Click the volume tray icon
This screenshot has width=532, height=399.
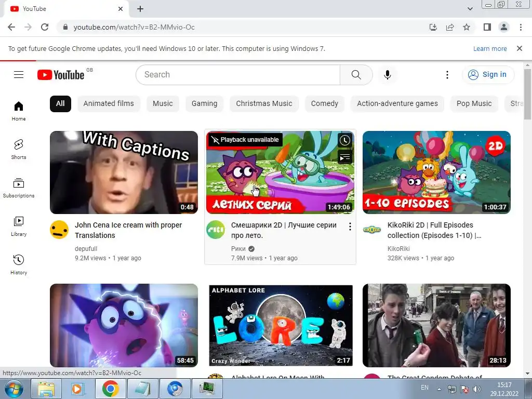point(477,389)
